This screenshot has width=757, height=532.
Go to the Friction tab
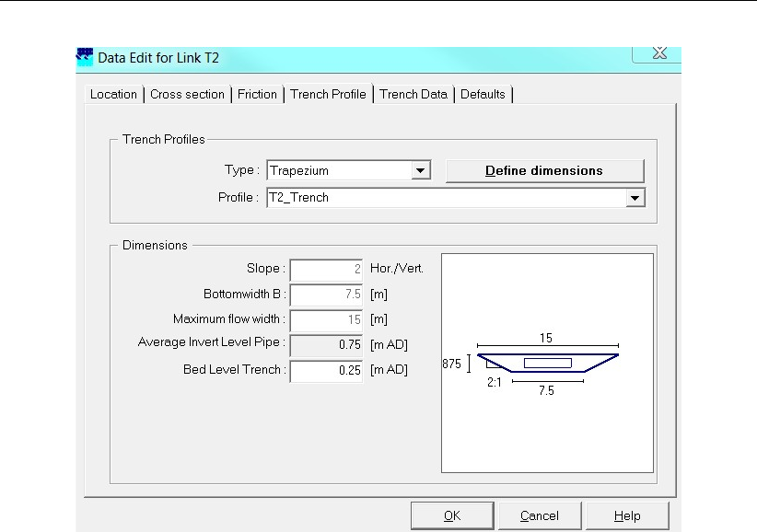257,94
